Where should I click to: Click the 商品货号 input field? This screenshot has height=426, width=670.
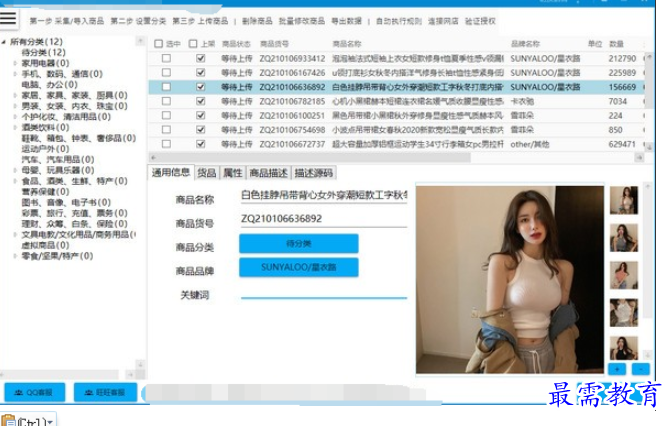tap(323, 219)
